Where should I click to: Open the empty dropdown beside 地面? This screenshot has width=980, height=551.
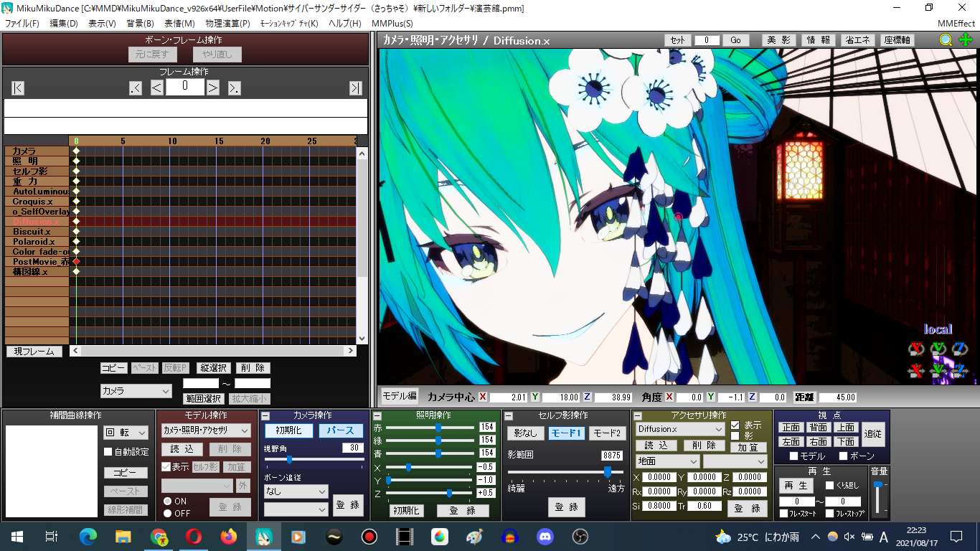pos(735,461)
